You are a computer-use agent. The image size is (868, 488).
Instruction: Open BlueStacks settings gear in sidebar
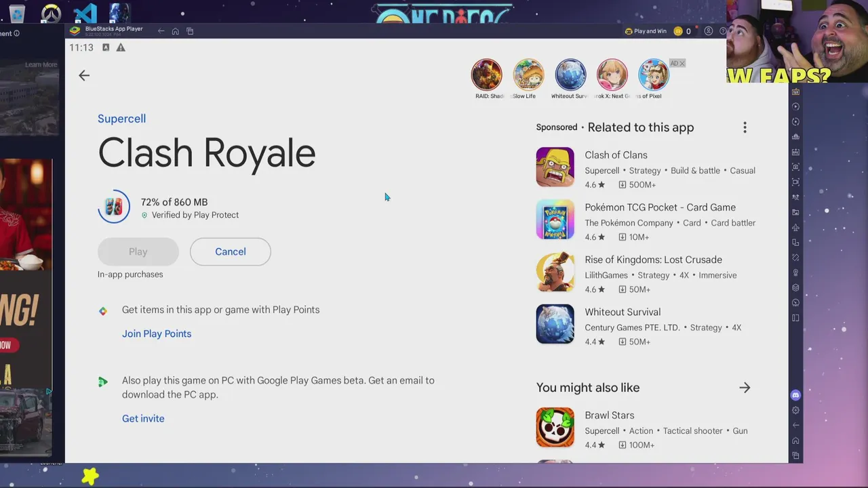(x=796, y=410)
